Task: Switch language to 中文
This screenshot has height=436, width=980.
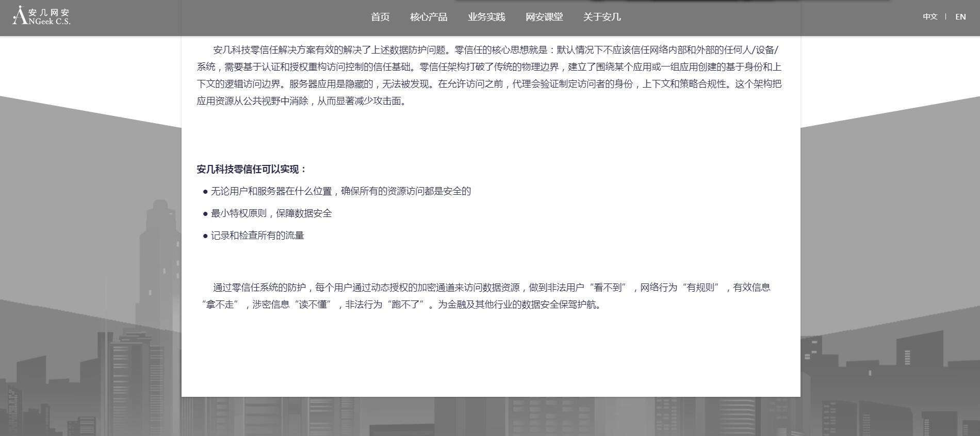Action: tap(930, 16)
